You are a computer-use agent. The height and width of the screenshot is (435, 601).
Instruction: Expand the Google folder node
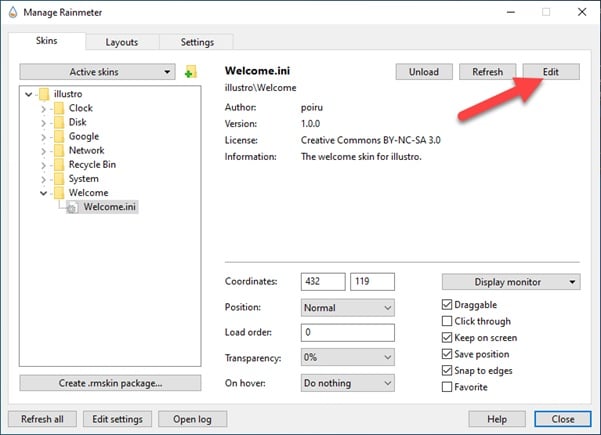[43, 138]
